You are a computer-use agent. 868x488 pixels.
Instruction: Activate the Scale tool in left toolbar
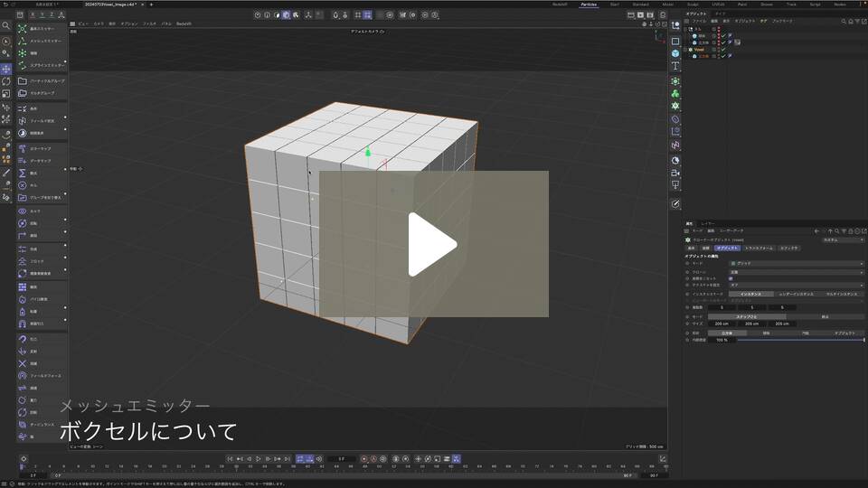click(6, 93)
